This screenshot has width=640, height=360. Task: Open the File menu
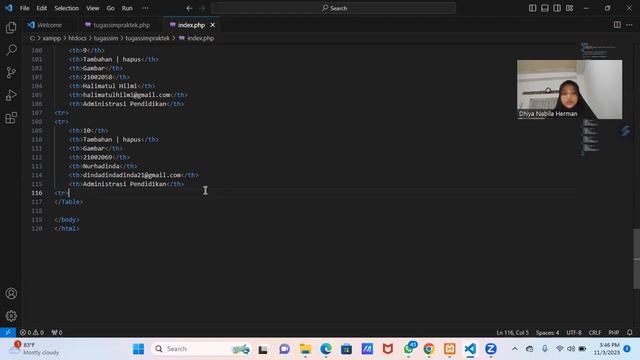point(24,8)
